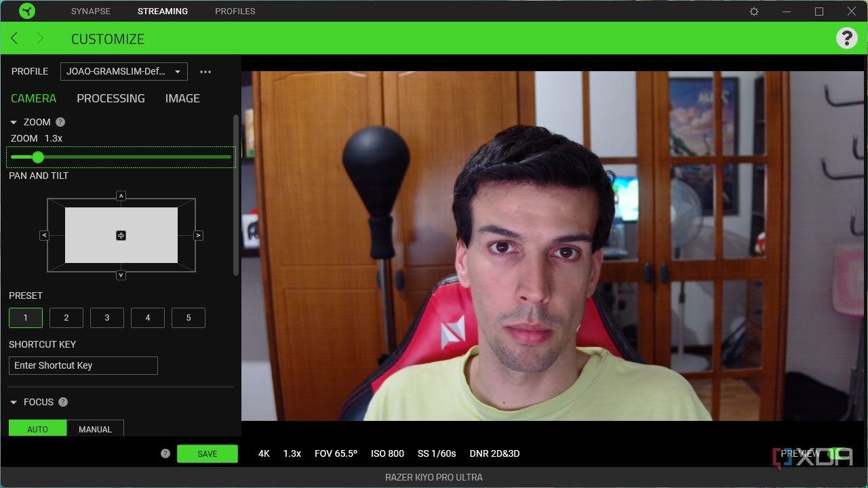Screen dimensions: 868x488
Task: Click the left panel scrollbar
Action: point(236,195)
